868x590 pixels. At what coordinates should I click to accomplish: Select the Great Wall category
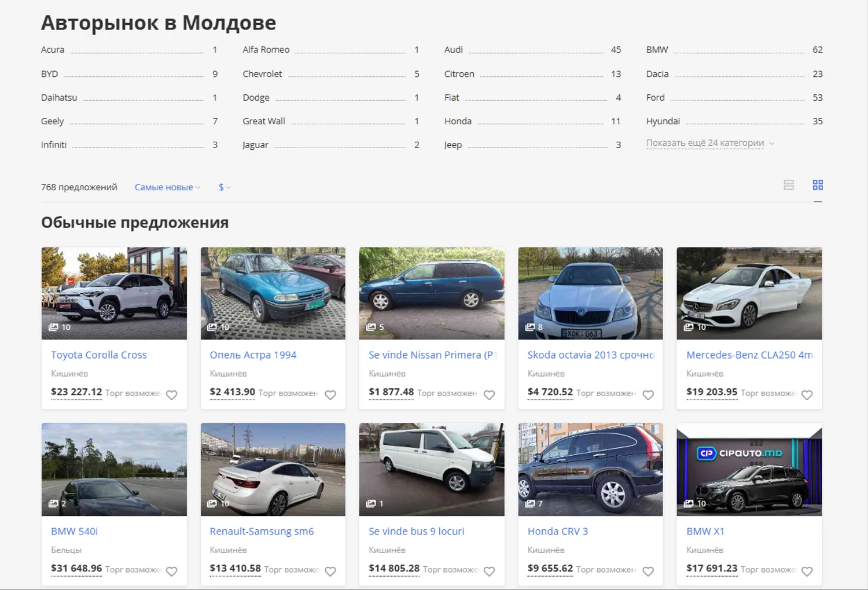[x=264, y=121]
